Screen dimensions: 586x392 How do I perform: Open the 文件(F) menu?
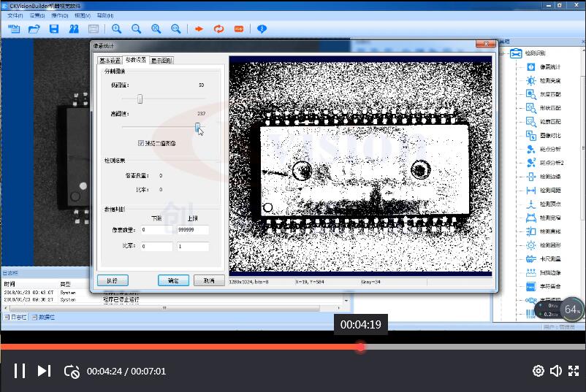pyautogui.click(x=15, y=15)
